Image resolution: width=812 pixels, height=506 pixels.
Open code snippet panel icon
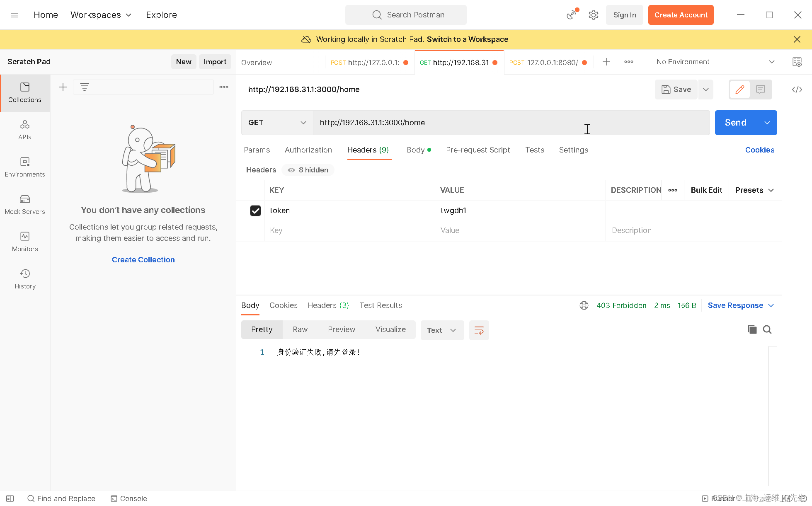click(797, 90)
